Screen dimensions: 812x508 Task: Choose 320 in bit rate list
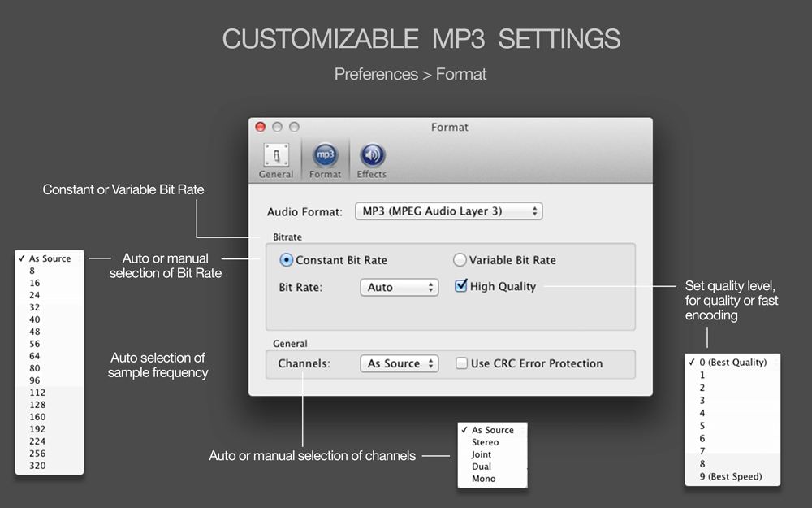point(50,466)
